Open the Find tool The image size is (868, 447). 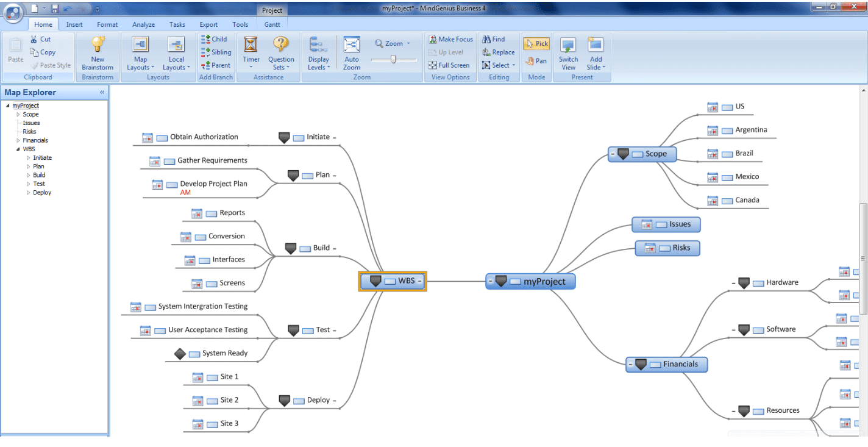[x=493, y=39]
